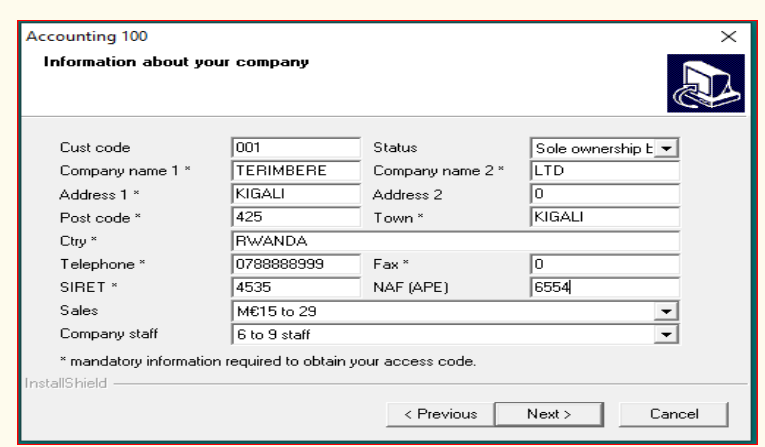Click the 'Town *' label
The width and height of the screenshot is (765, 447).
pos(398,218)
